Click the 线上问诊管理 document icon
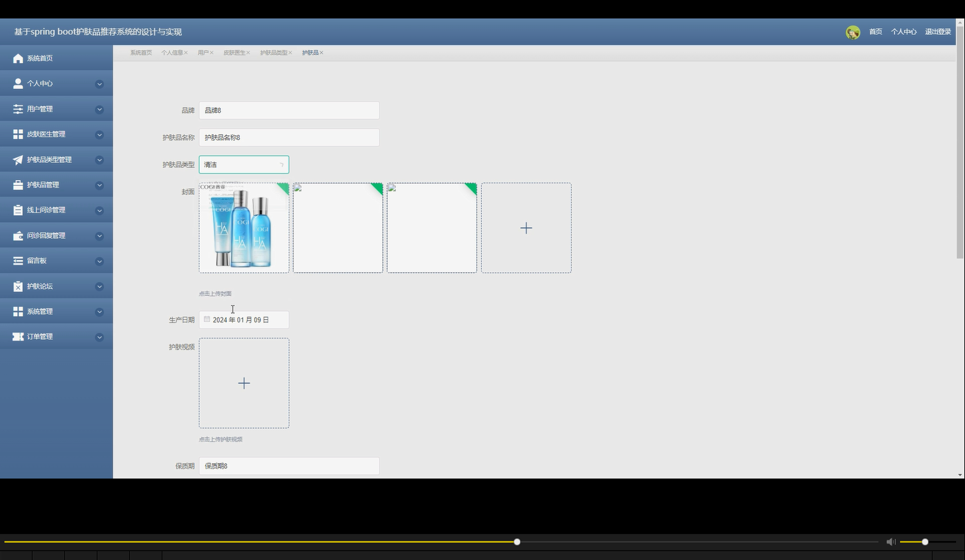This screenshot has width=965, height=560. pyautogui.click(x=17, y=209)
